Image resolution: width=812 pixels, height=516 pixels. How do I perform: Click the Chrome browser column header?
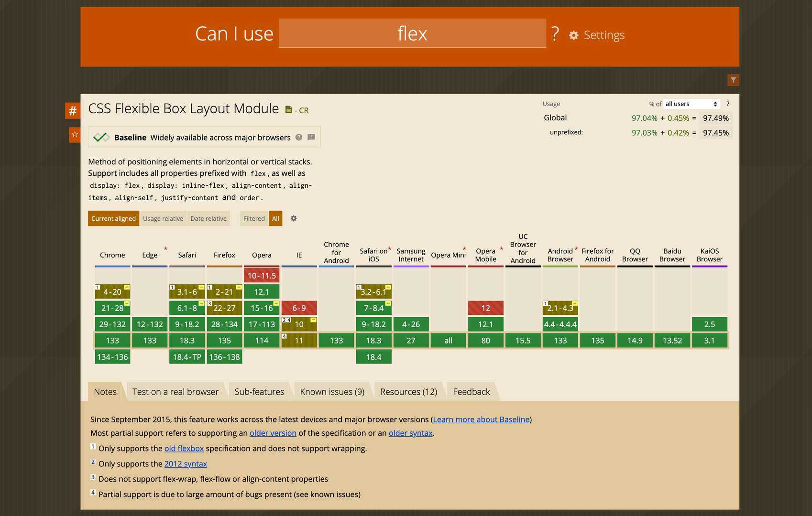pyautogui.click(x=112, y=255)
